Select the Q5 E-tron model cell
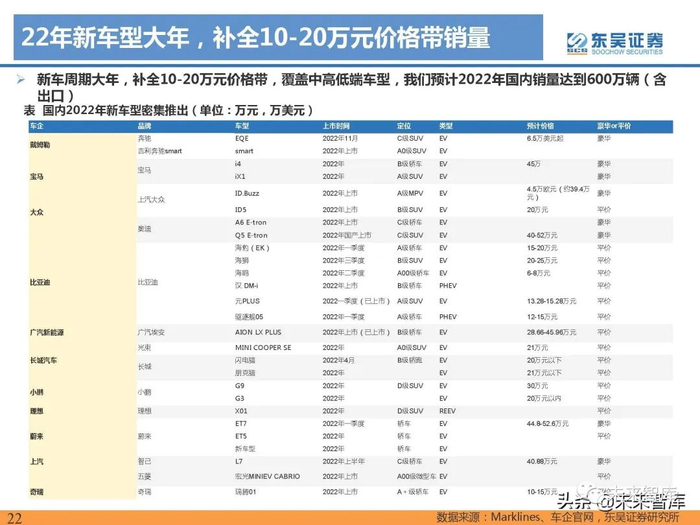The width and height of the screenshot is (700, 525). (x=251, y=235)
